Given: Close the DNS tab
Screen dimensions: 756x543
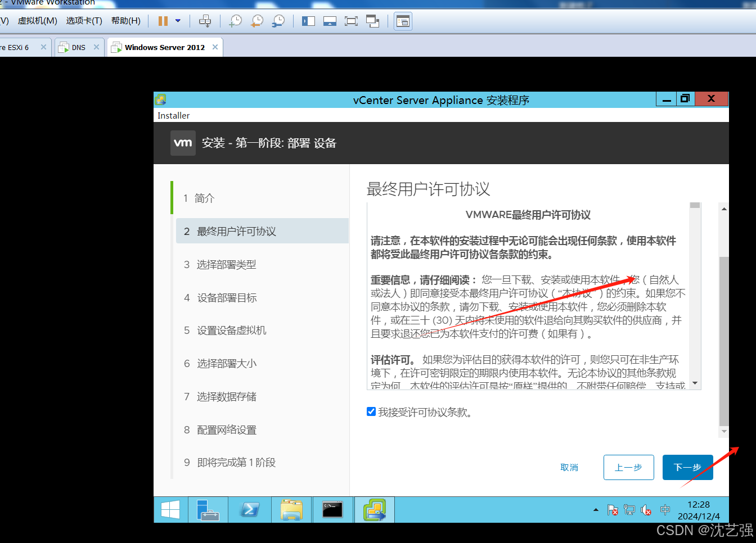Looking at the screenshot, I should click(x=96, y=47).
